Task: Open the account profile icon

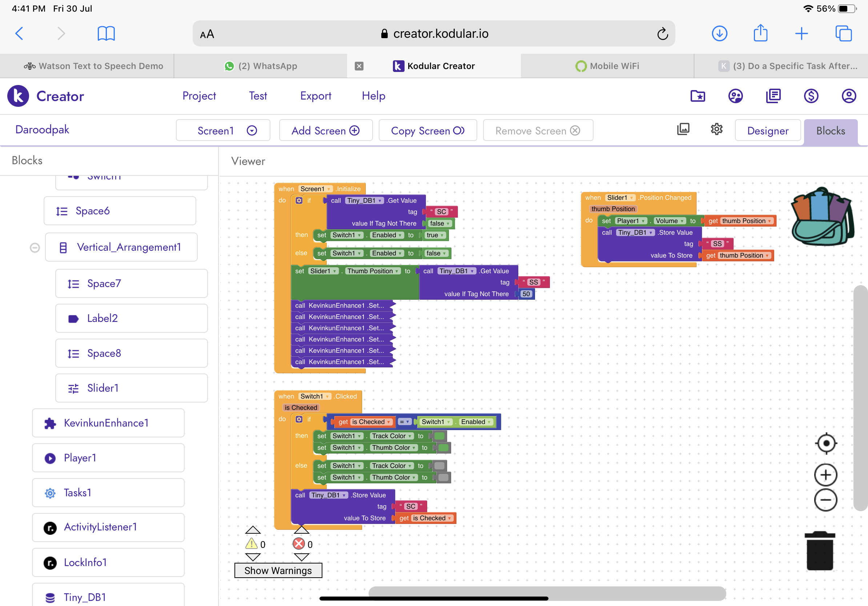Action: click(x=849, y=96)
